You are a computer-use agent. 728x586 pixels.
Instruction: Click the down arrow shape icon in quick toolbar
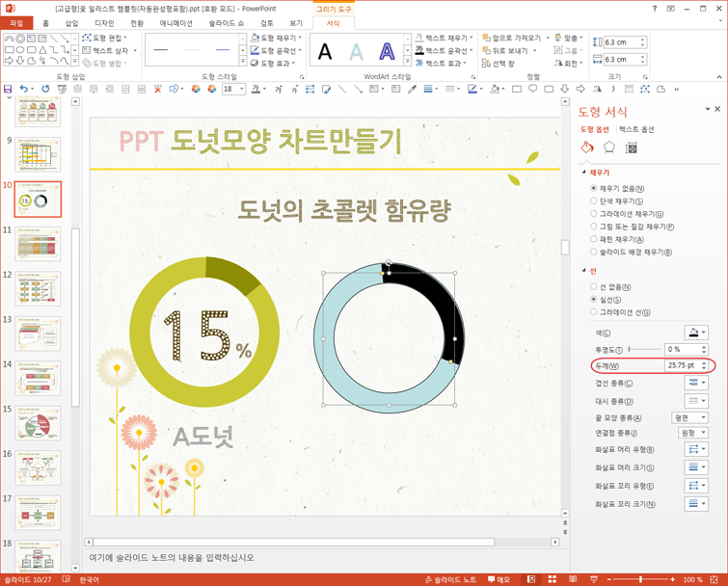point(565,89)
